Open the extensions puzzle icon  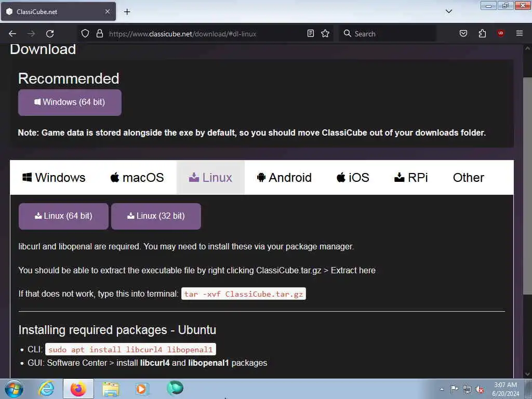[x=482, y=33]
